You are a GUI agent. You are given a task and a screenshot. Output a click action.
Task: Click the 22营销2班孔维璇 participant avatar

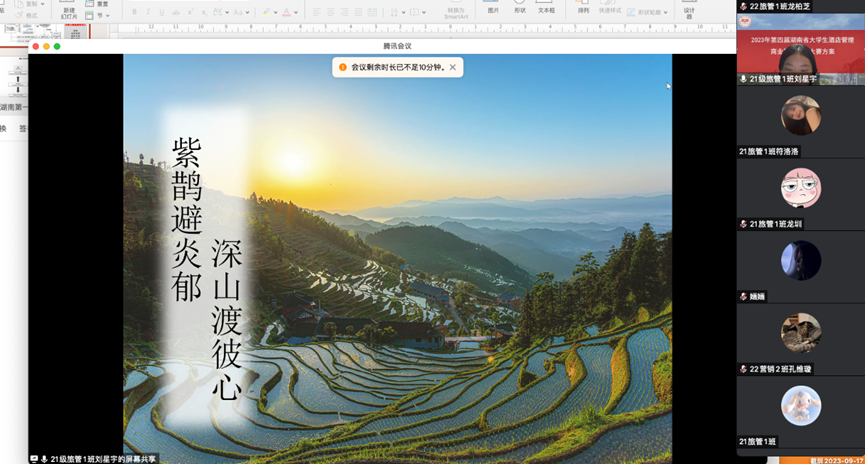tap(800, 333)
